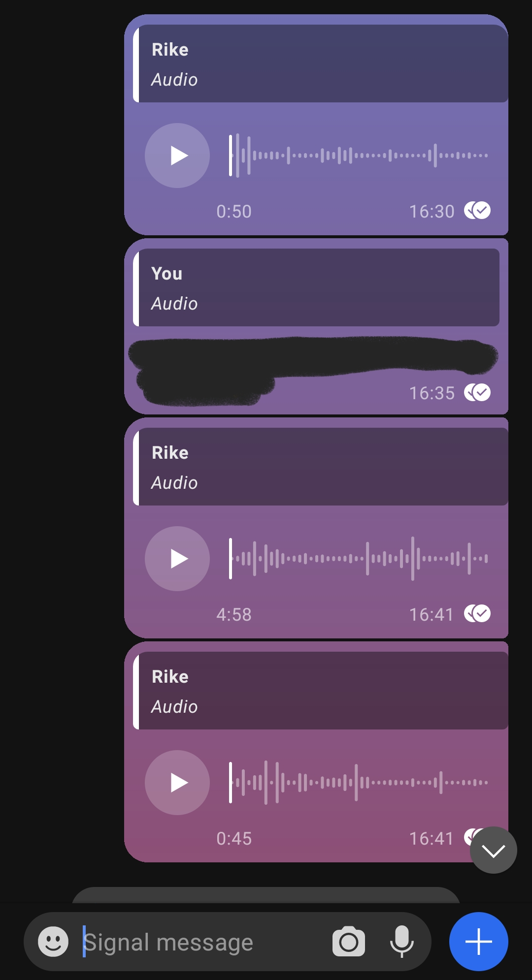Viewport: 532px width, 980px height.
Task: Seek within the 0:50 audio waveform
Action: [359, 156]
